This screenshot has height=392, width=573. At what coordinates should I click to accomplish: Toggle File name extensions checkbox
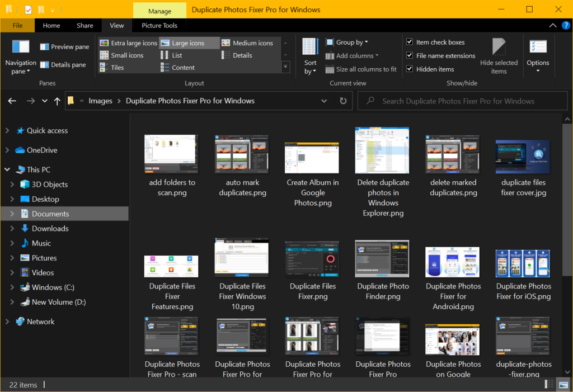pyautogui.click(x=410, y=55)
